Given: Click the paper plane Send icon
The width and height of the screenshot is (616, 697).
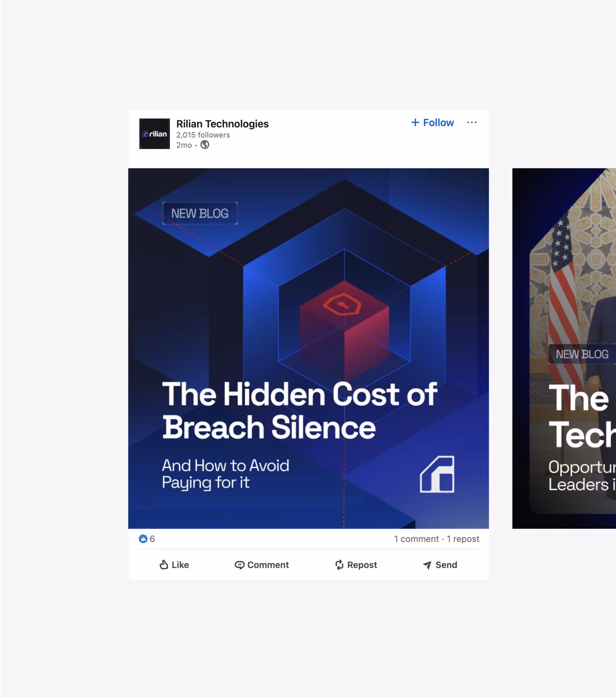Looking at the screenshot, I should 427,565.
